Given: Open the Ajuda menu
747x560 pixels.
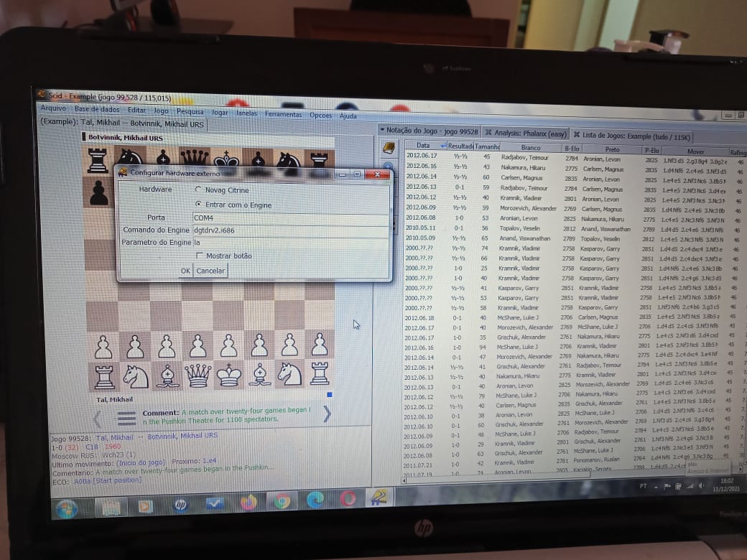Looking at the screenshot, I should coord(348,116).
